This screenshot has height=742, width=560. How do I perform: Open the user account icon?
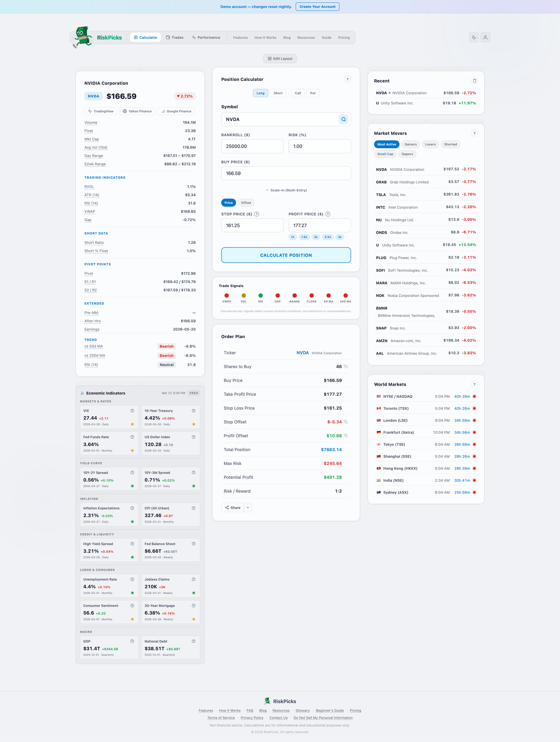pos(485,38)
